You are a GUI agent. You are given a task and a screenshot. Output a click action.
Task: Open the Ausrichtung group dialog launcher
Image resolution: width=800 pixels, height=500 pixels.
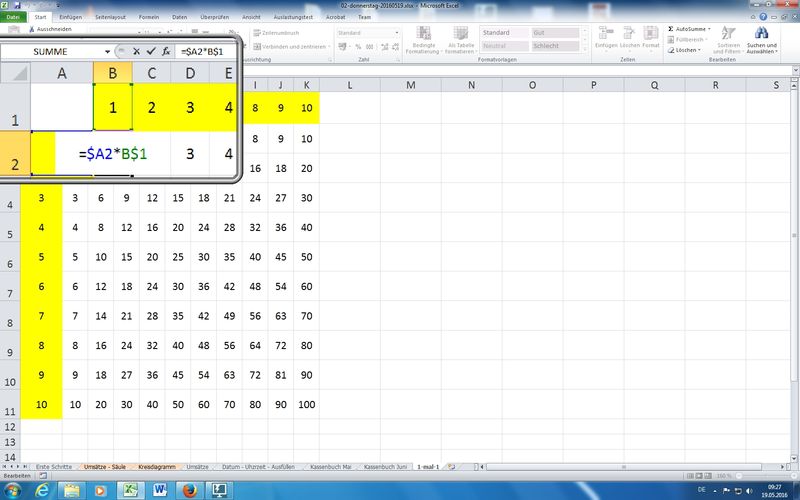(x=330, y=60)
